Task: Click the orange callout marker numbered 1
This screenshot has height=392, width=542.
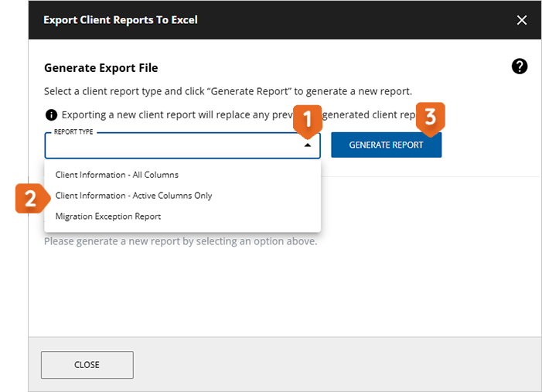Action: (x=307, y=121)
